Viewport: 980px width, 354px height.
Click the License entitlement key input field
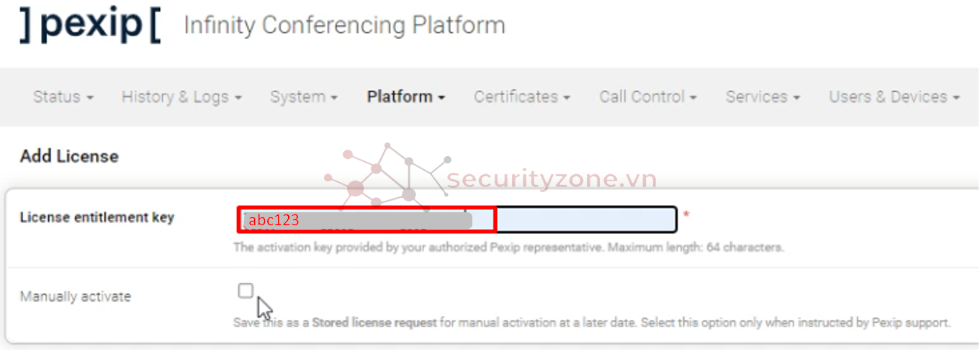coord(457,219)
